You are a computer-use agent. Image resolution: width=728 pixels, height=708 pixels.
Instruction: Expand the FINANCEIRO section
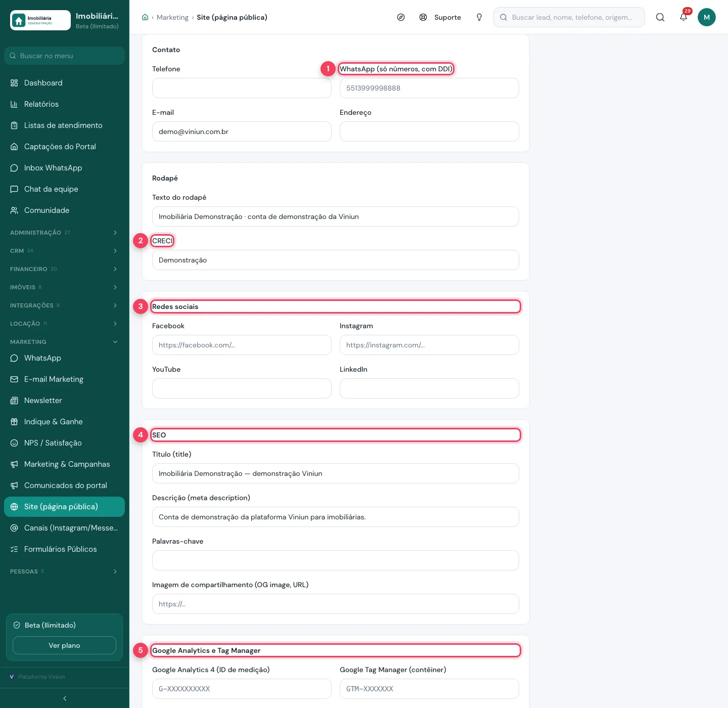point(64,269)
